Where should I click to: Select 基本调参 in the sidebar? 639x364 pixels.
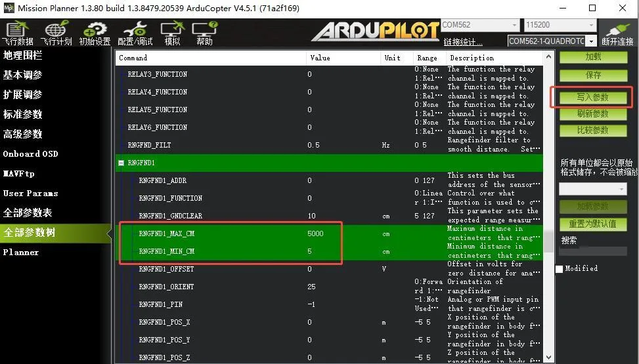pos(23,75)
